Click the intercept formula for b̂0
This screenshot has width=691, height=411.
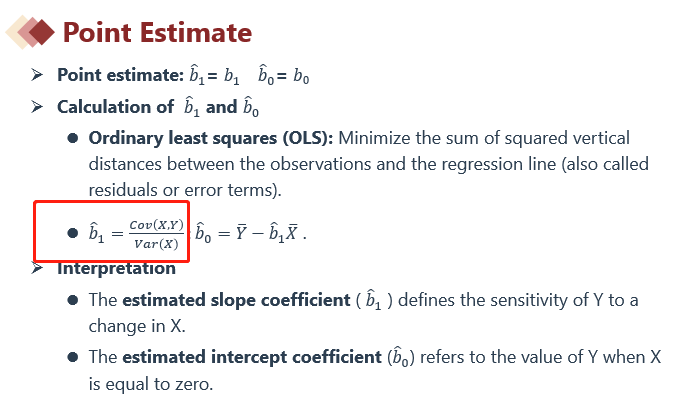pos(250,234)
